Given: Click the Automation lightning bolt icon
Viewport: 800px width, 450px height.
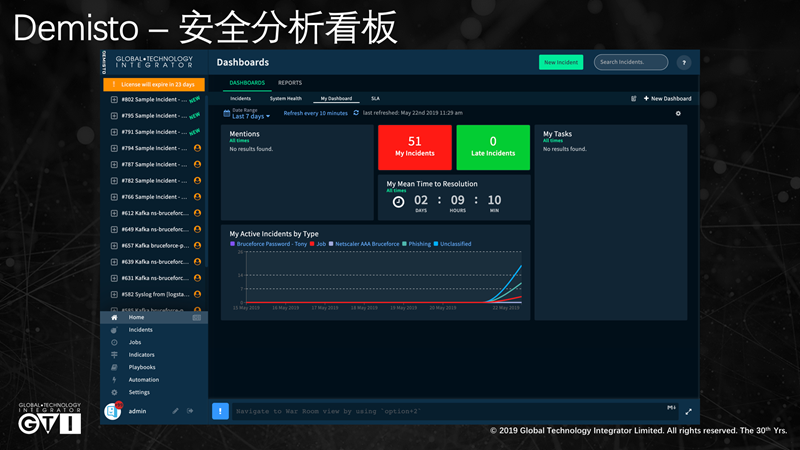Looking at the screenshot, I should pos(114,380).
